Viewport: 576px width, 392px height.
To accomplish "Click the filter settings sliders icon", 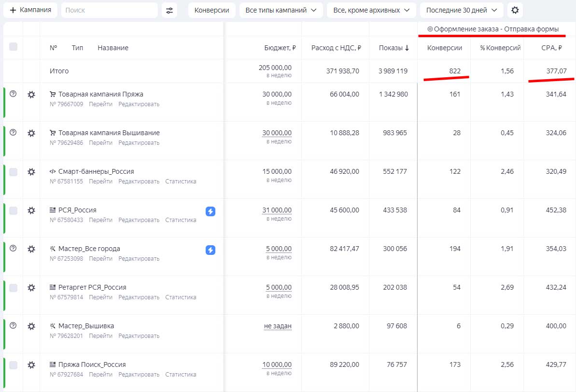I will pyautogui.click(x=169, y=10).
